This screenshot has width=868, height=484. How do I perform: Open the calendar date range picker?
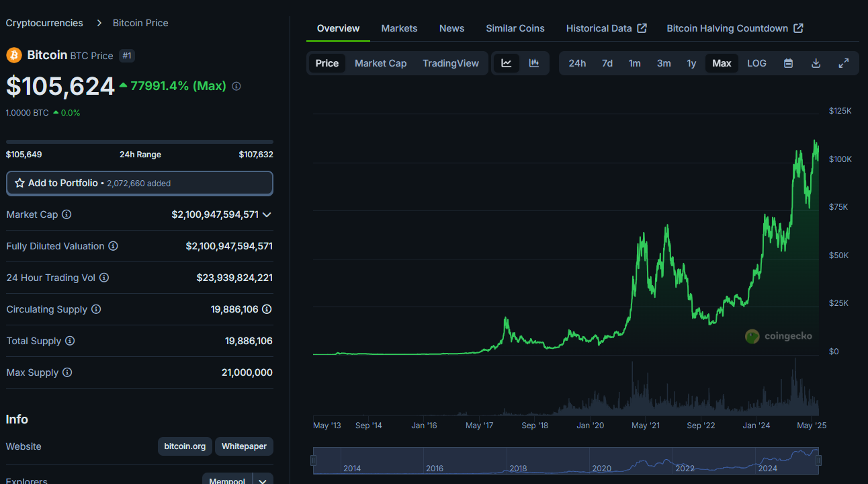pos(789,63)
